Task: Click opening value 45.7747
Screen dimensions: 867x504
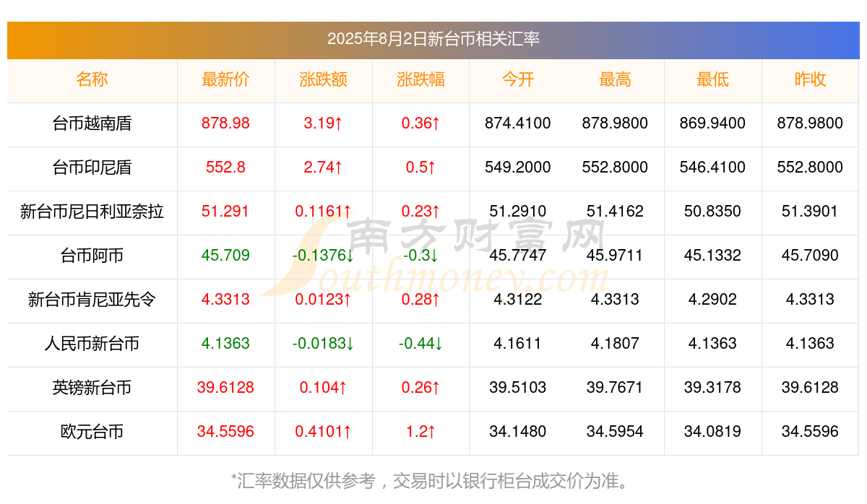Action: click(x=518, y=256)
